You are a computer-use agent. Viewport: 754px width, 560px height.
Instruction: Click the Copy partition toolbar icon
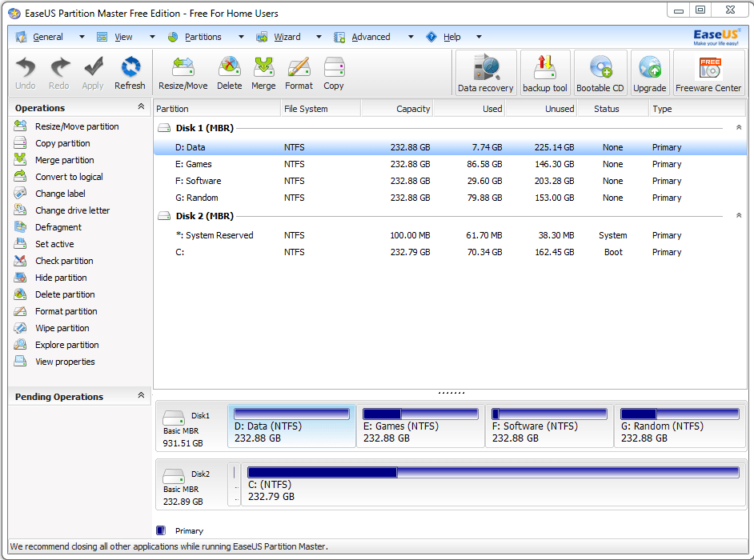[x=334, y=72]
